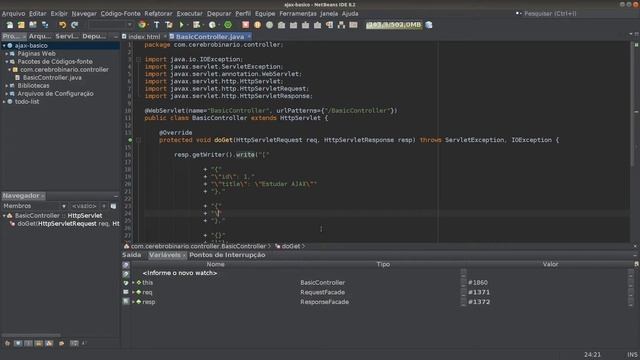The width and height of the screenshot is (640, 360).
Task: Click the doGet method icon in Navigator
Action: pyautogui.click(x=13, y=224)
